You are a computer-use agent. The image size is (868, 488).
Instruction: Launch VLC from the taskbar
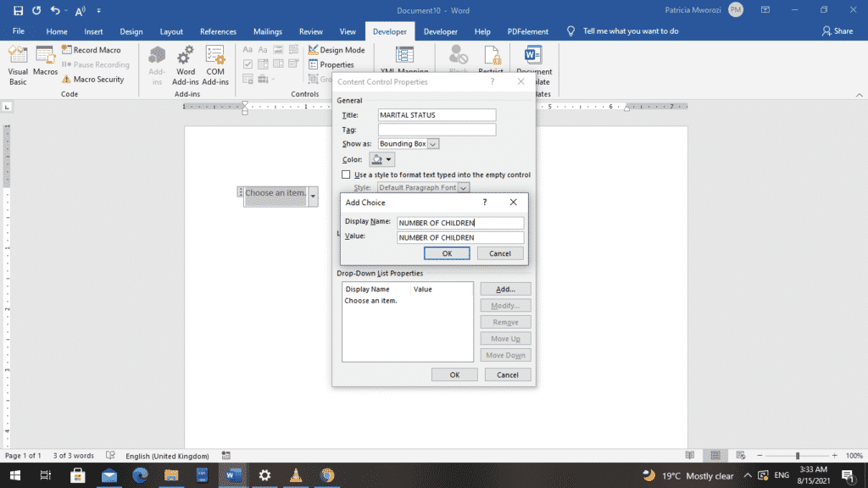click(x=296, y=475)
